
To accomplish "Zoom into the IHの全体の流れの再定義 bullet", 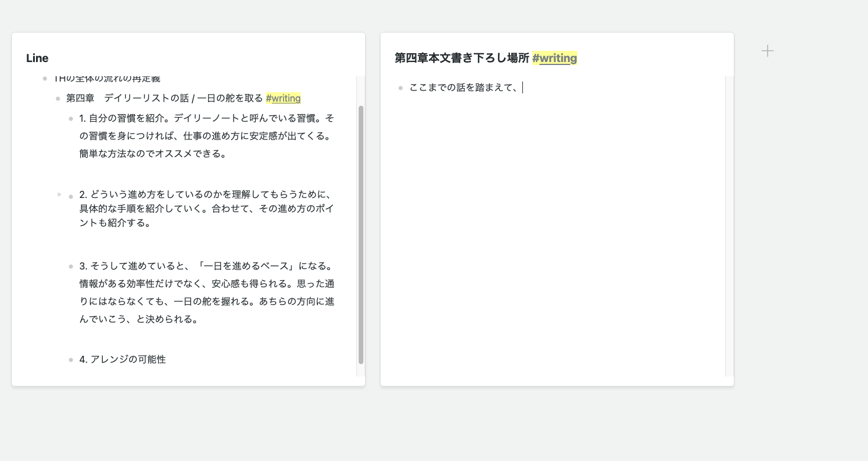I will pyautogui.click(x=44, y=78).
